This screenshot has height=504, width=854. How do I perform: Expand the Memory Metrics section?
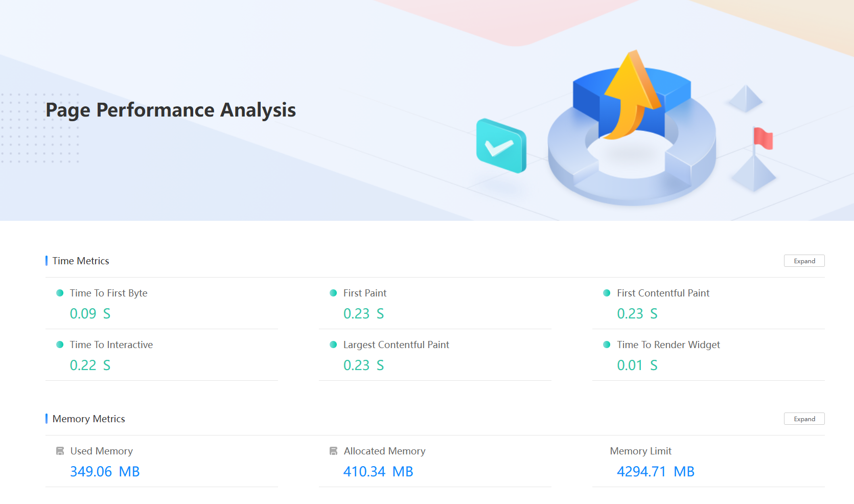(x=804, y=419)
